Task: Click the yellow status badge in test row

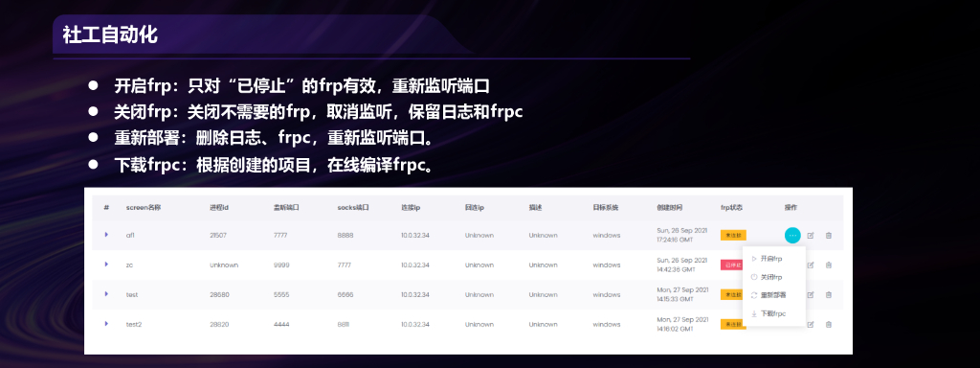Action: pyautogui.click(x=731, y=294)
